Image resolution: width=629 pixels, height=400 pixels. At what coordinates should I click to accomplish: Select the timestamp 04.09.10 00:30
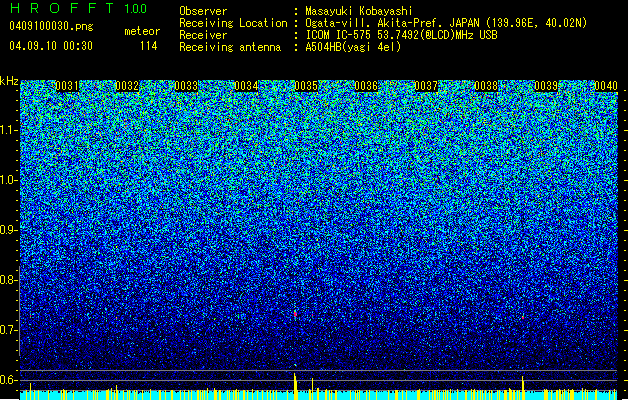(51, 46)
